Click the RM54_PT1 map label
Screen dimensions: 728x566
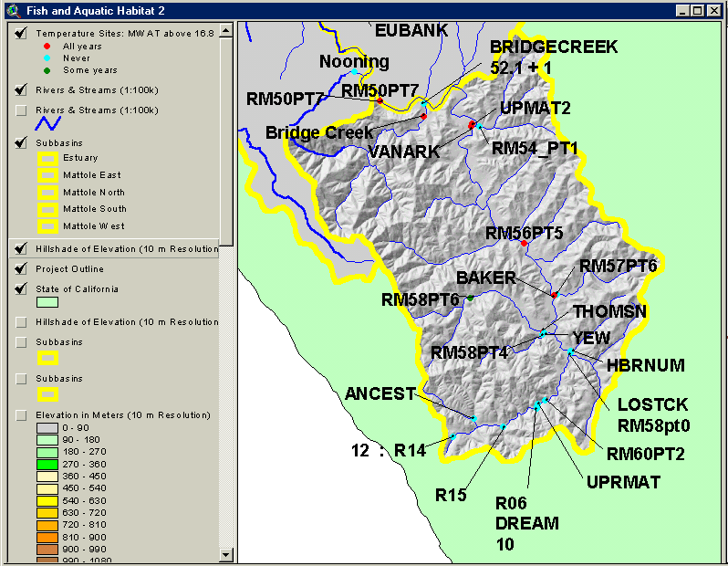point(535,149)
